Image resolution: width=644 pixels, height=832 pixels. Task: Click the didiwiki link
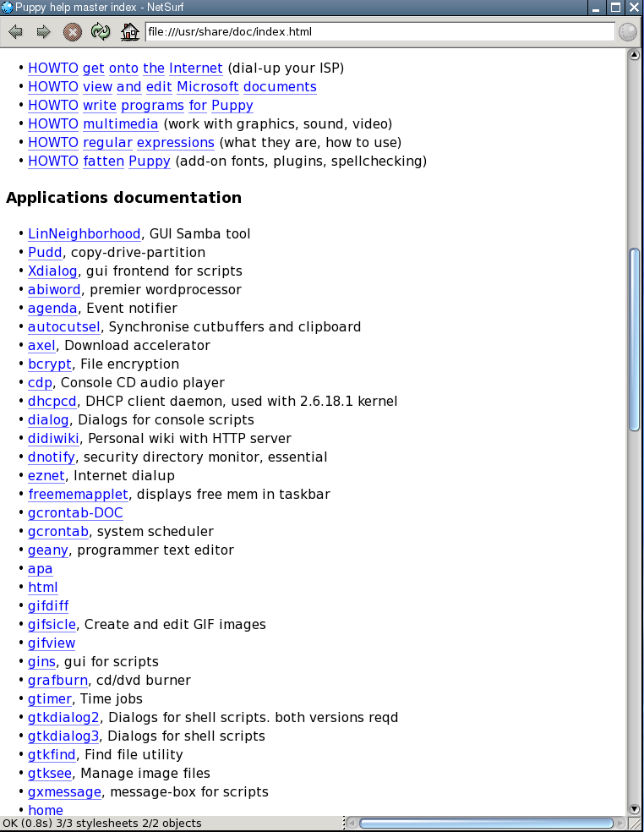click(x=54, y=439)
